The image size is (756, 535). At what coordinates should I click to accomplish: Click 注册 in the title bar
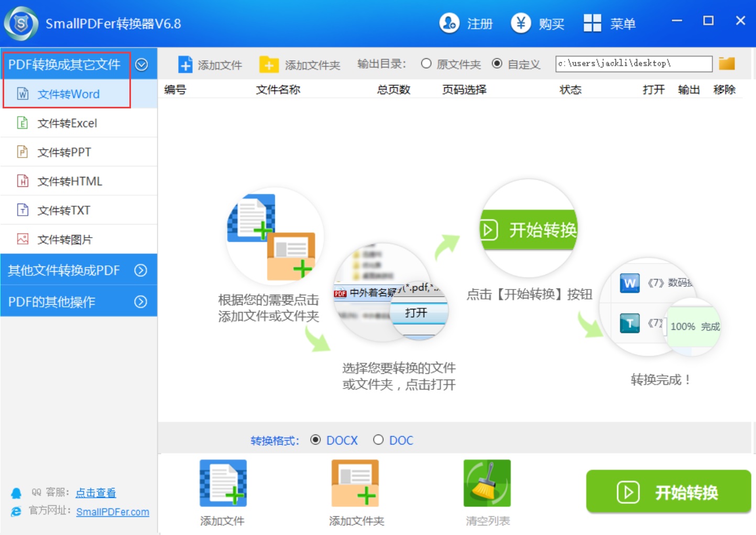480,24
